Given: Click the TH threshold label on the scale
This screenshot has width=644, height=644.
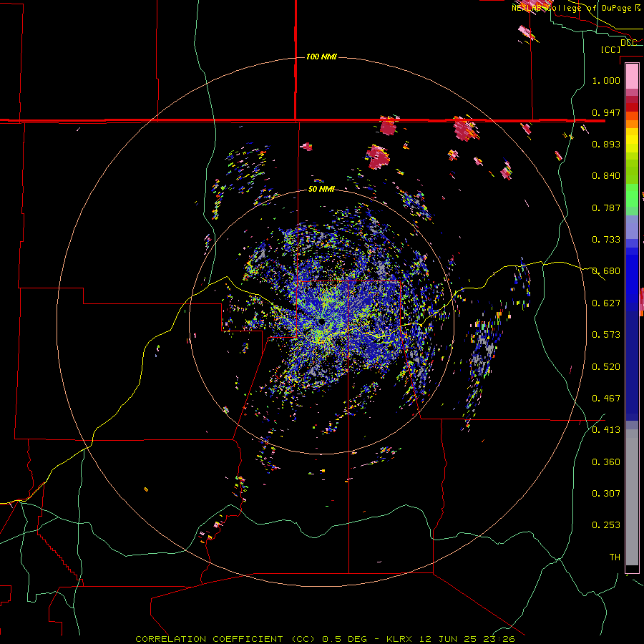Looking at the screenshot, I should tap(615, 557).
